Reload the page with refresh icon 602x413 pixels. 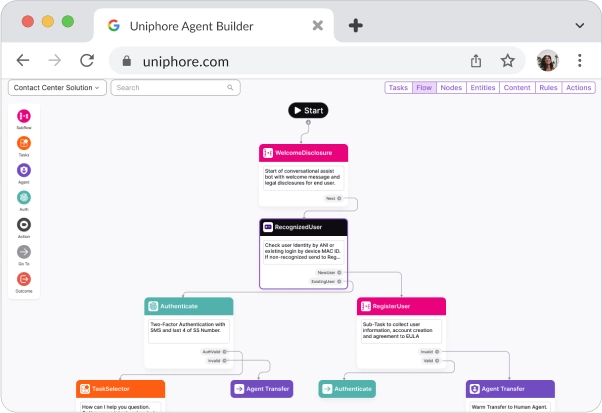pos(87,61)
